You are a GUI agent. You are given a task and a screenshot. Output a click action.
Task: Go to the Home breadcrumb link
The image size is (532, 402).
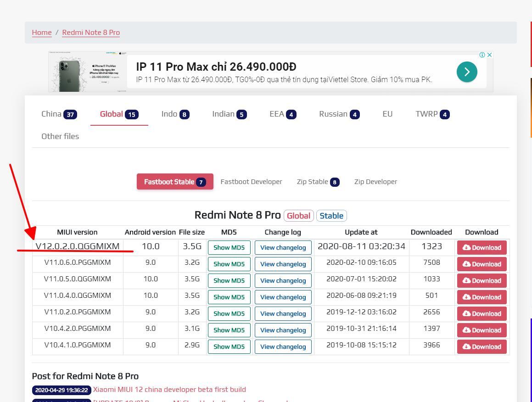click(42, 33)
